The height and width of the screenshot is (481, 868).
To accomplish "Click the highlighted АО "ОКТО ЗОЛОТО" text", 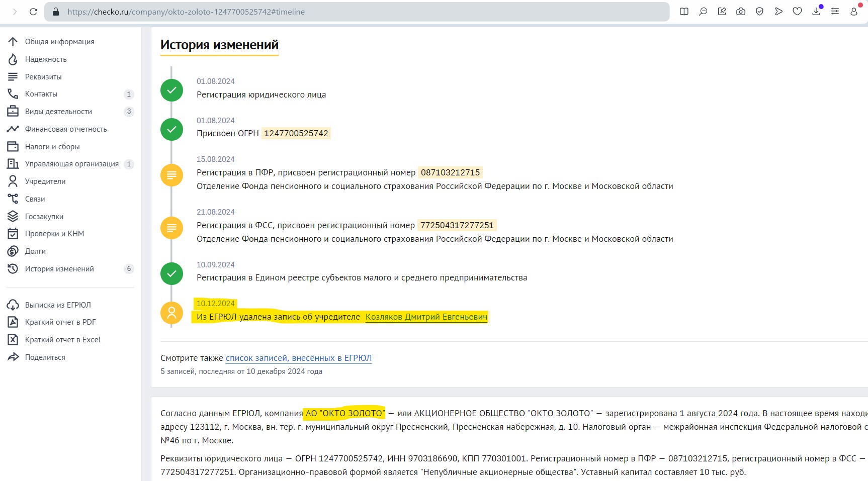I will pyautogui.click(x=345, y=413).
